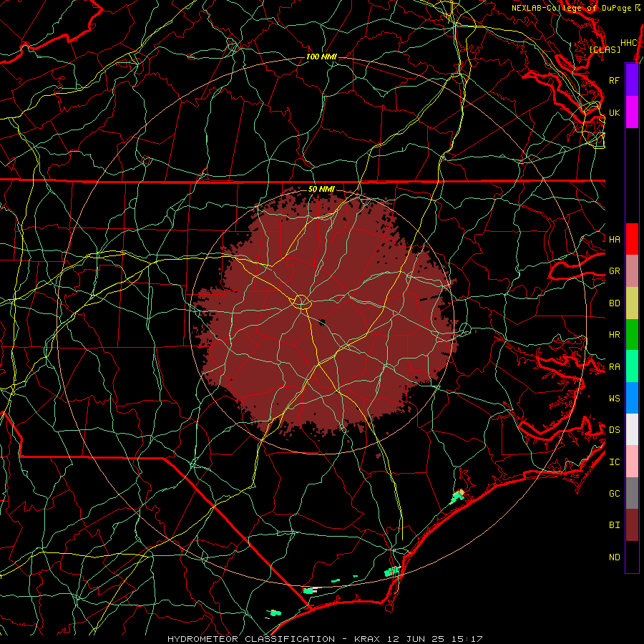Select the light pink IC legend swatch
Screen dimensions: 644x644
point(632,462)
